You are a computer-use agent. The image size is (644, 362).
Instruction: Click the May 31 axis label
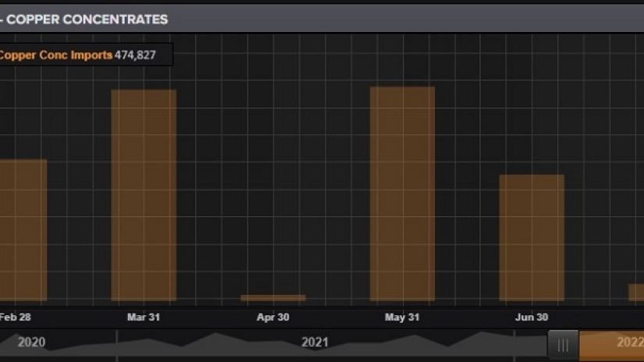402,318
